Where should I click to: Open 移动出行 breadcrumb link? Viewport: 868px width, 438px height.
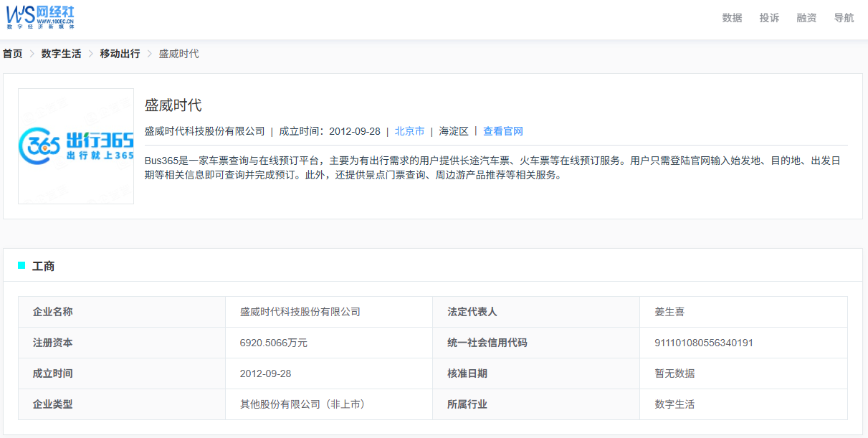pyautogui.click(x=120, y=54)
